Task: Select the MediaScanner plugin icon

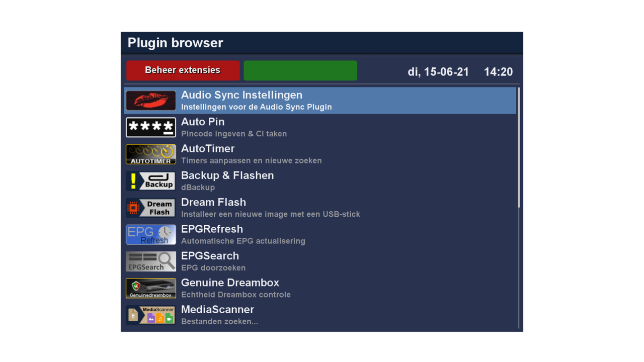Action: (x=151, y=315)
